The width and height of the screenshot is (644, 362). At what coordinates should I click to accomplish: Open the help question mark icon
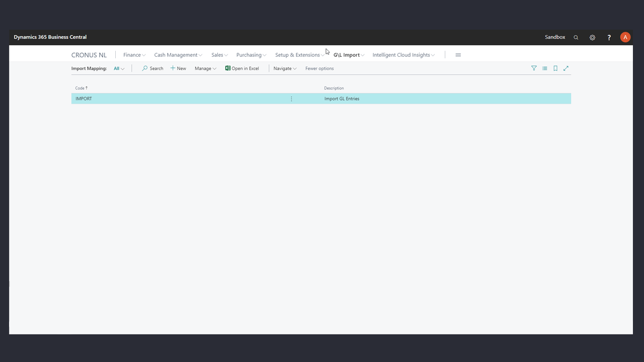tap(609, 37)
